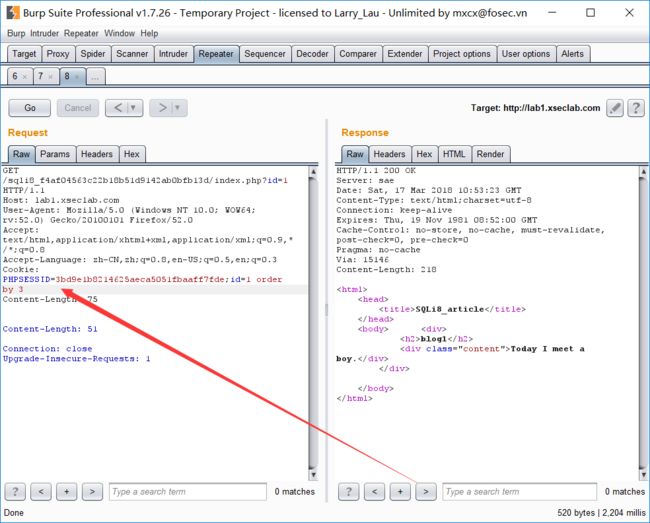
Task: Click the request search term field
Action: pos(188,492)
